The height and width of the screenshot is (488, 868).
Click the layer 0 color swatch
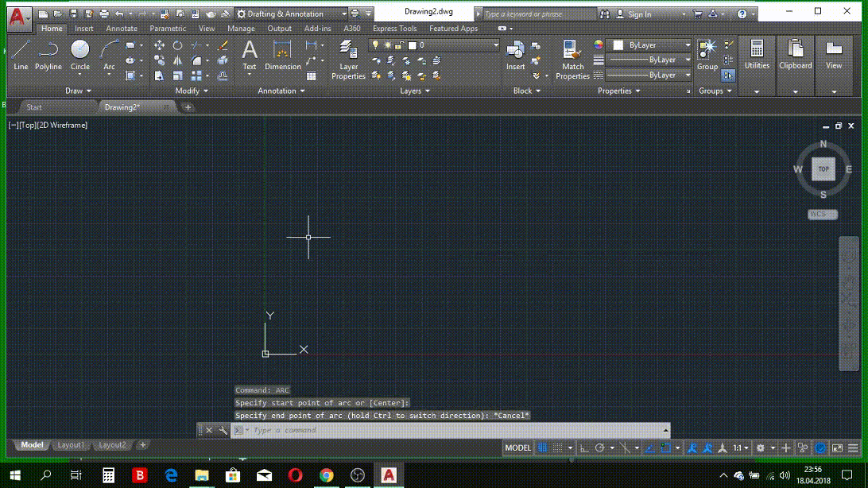click(x=412, y=45)
